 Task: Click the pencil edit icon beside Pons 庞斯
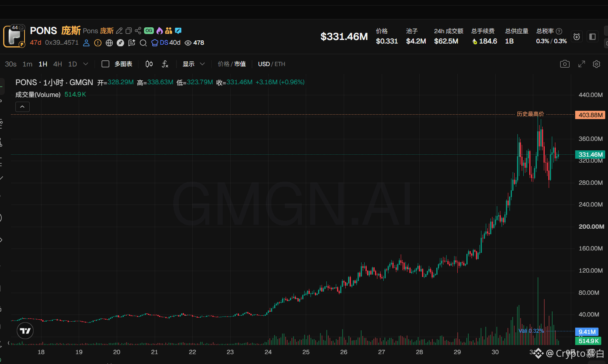coord(119,31)
